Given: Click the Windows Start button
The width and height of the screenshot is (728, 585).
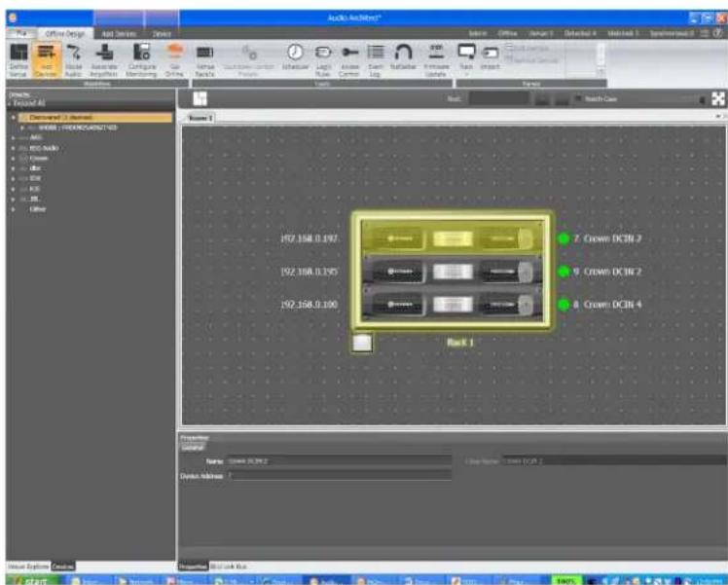Looking at the screenshot, I should point(32,580).
